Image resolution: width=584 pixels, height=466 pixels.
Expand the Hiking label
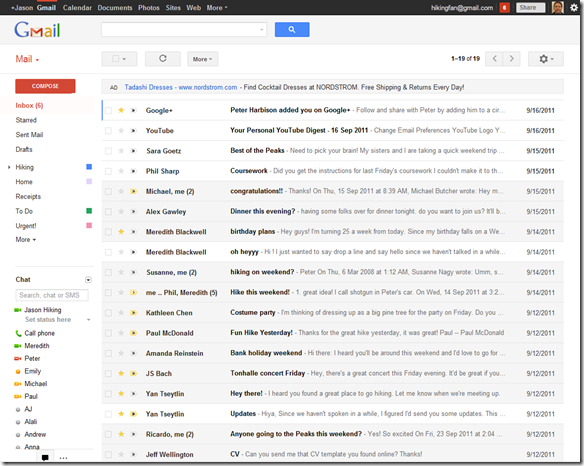(9, 167)
